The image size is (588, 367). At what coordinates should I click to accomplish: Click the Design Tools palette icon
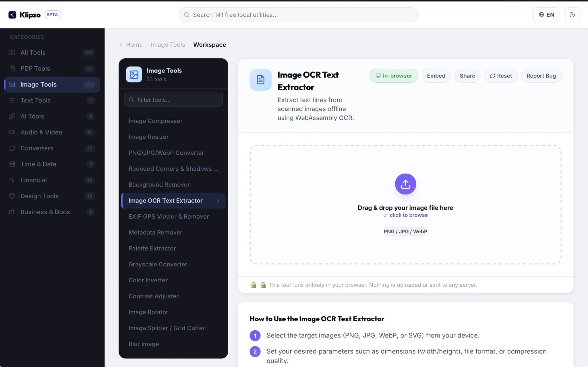click(x=12, y=196)
